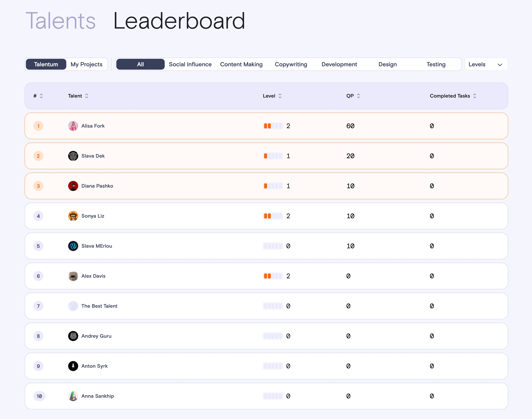Open the Talents heading link
This screenshot has width=532, height=419.
coord(60,21)
